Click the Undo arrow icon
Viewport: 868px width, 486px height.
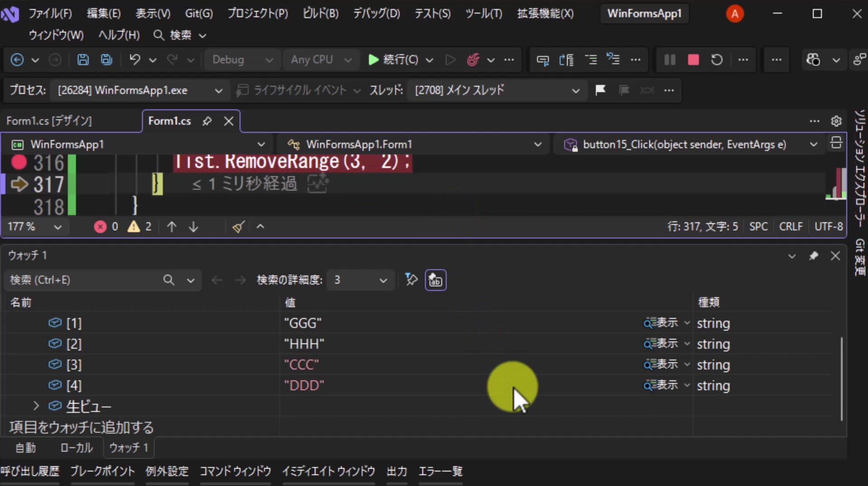click(135, 60)
